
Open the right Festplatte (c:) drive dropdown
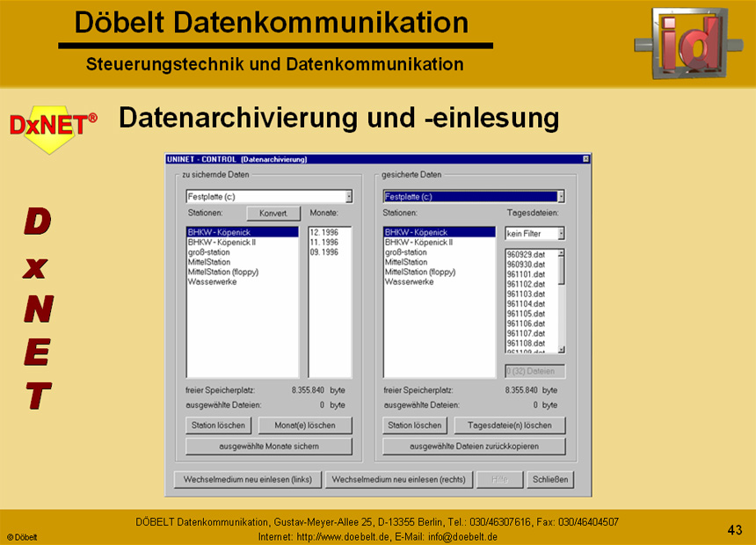pyautogui.click(x=561, y=196)
